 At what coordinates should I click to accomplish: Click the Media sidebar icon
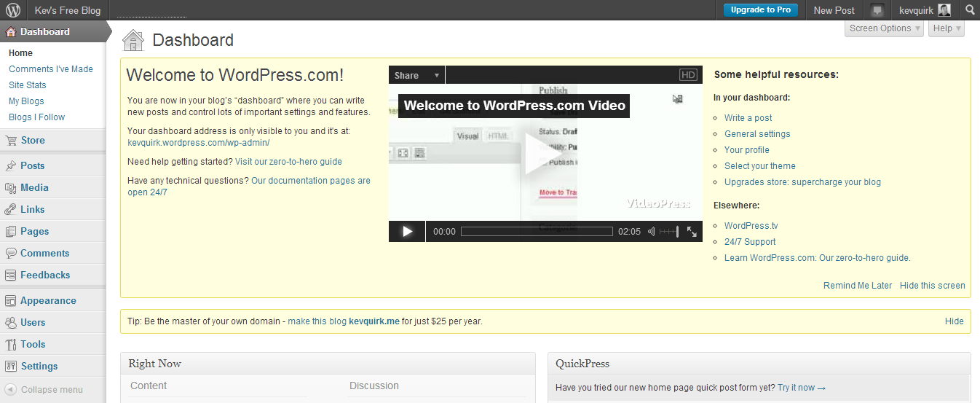(x=10, y=188)
